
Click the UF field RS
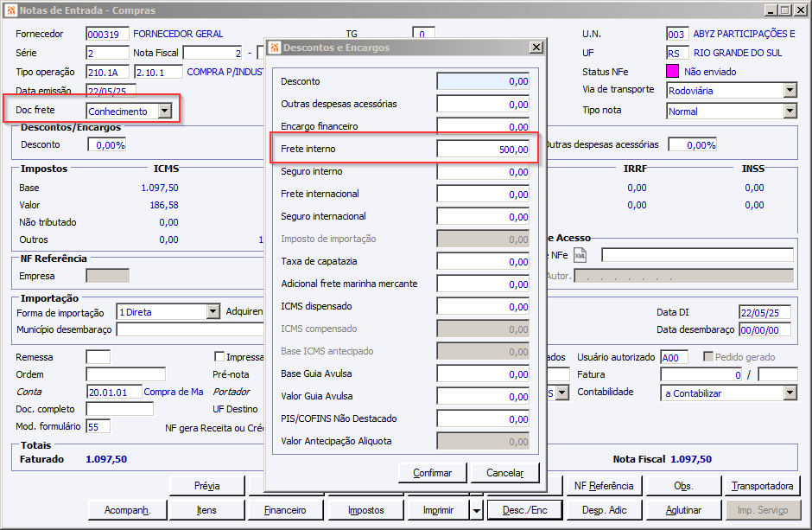[x=677, y=53]
